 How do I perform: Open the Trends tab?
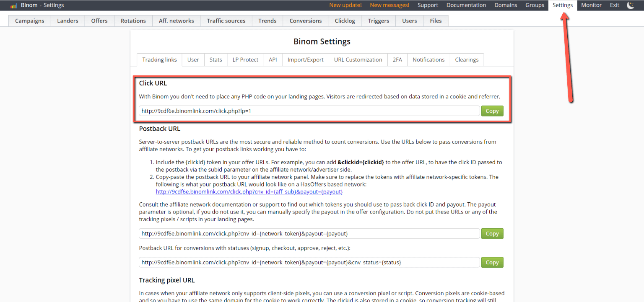(x=267, y=21)
